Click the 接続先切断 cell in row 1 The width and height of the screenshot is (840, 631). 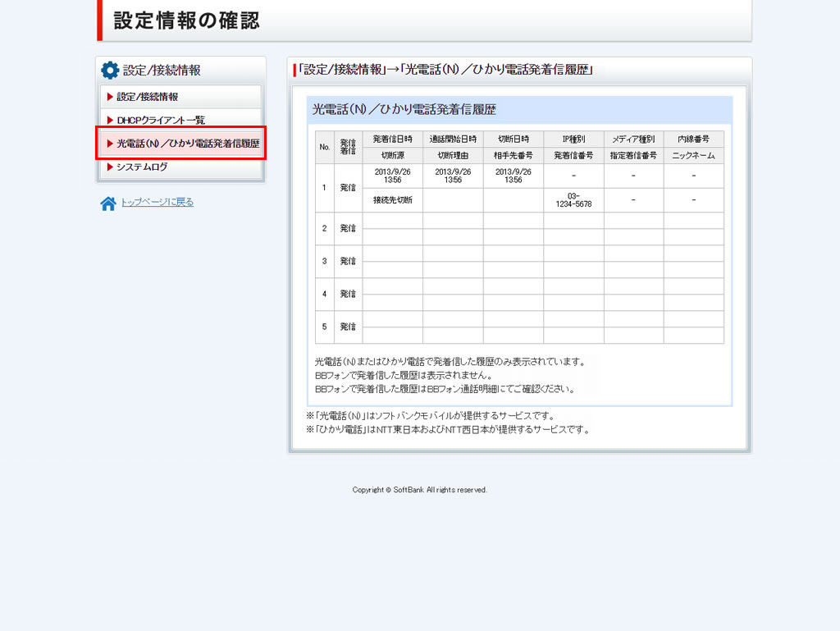(393, 200)
